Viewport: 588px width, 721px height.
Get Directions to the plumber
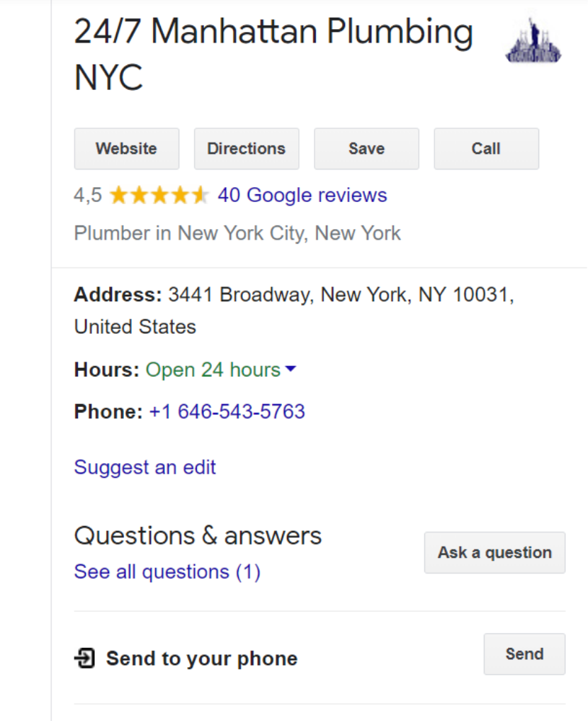click(x=246, y=149)
